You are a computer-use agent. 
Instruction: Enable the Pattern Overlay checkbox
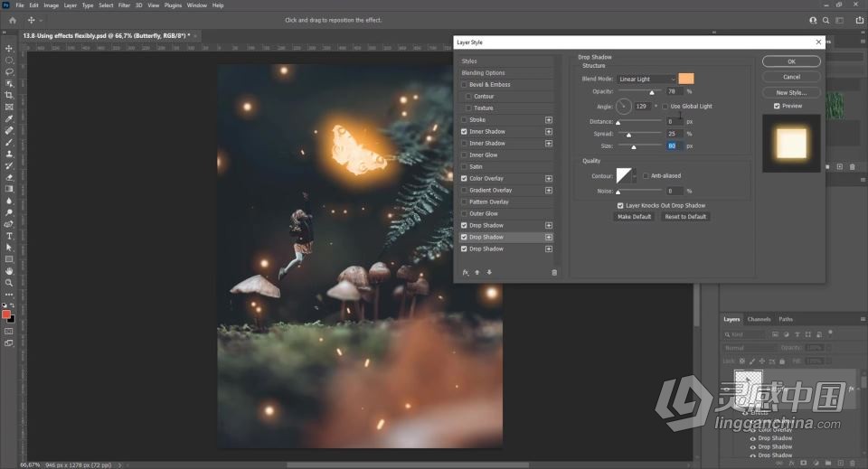464,202
